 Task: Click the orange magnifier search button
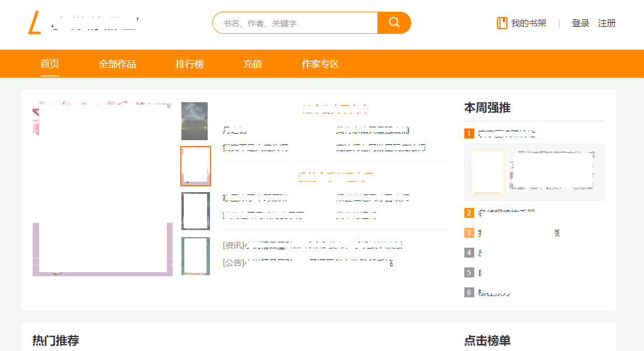[x=394, y=23]
